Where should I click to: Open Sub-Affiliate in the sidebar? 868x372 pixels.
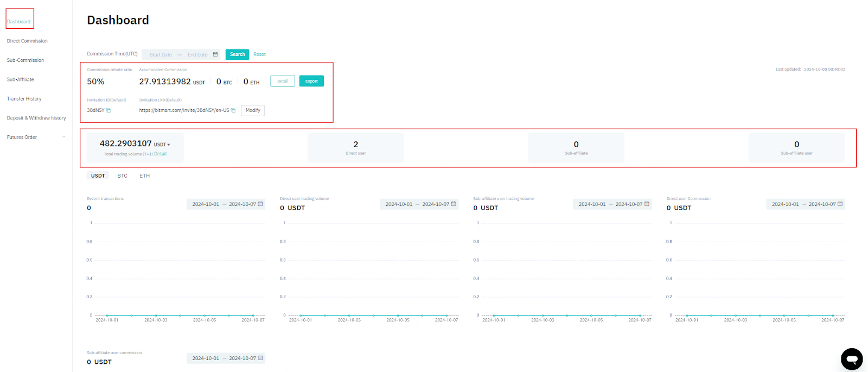20,80
